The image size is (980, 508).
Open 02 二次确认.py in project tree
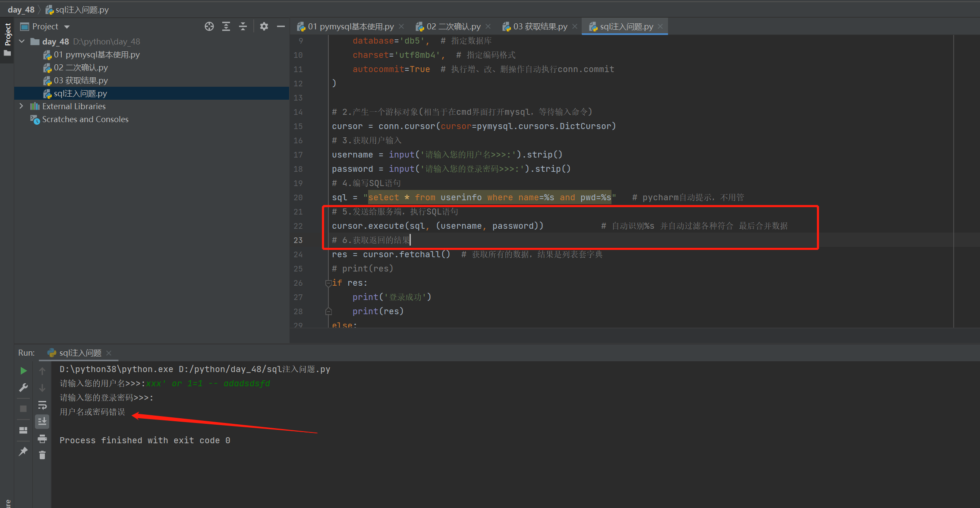coord(81,68)
